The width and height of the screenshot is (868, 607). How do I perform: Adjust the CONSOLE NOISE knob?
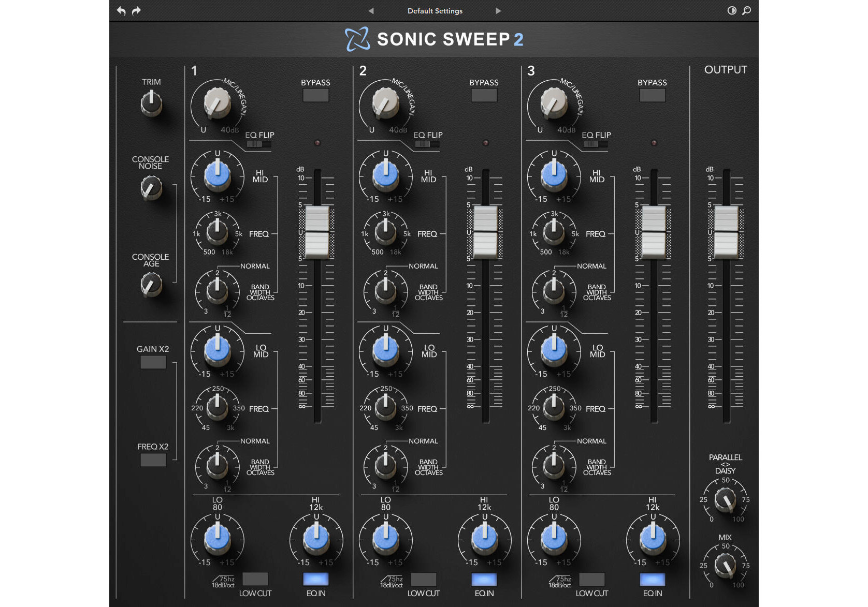[151, 187]
